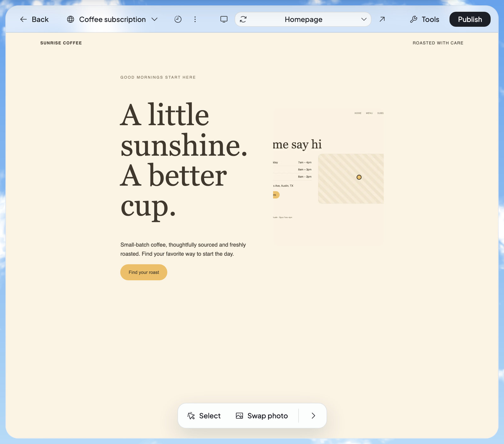The width and height of the screenshot is (504, 444).
Task: Open version history clock icon
Action: (x=178, y=19)
